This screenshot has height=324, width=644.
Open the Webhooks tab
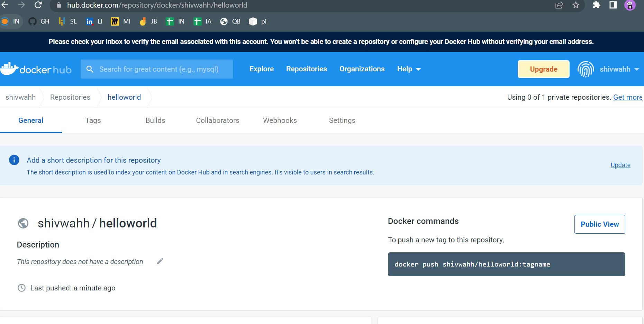tap(280, 120)
